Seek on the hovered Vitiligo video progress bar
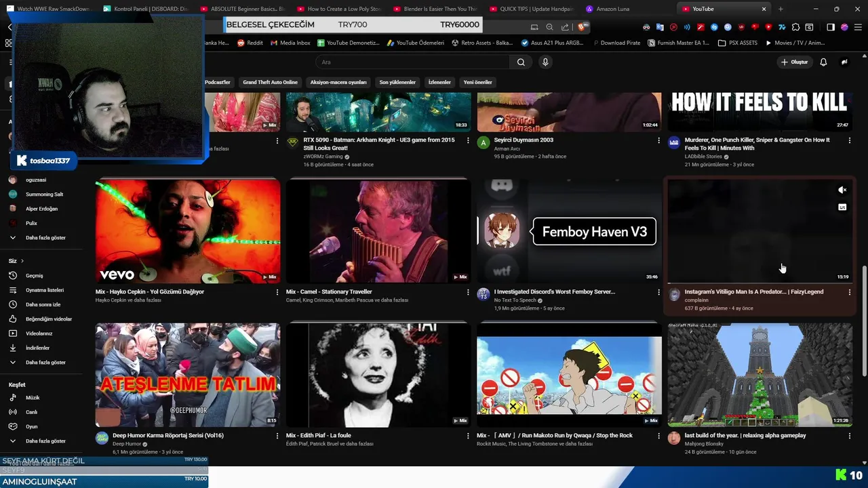The height and width of the screenshot is (488, 868). pos(759,283)
